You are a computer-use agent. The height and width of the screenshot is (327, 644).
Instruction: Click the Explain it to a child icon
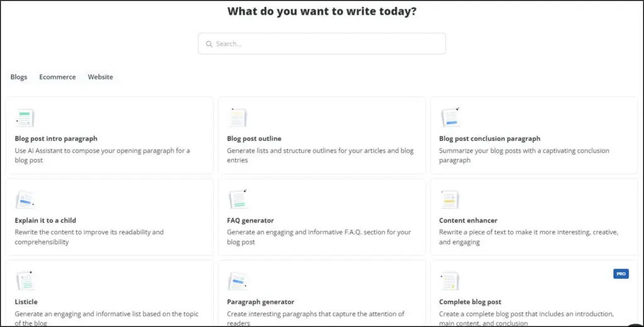[x=25, y=199]
